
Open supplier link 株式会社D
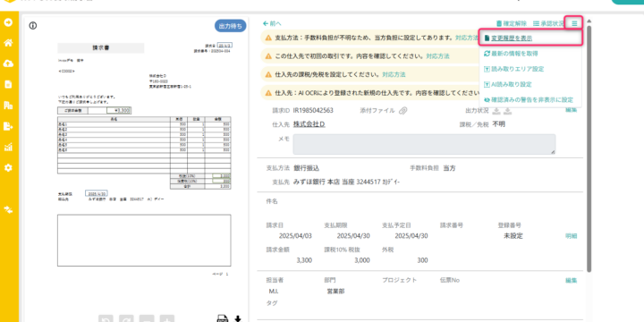pos(309,124)
